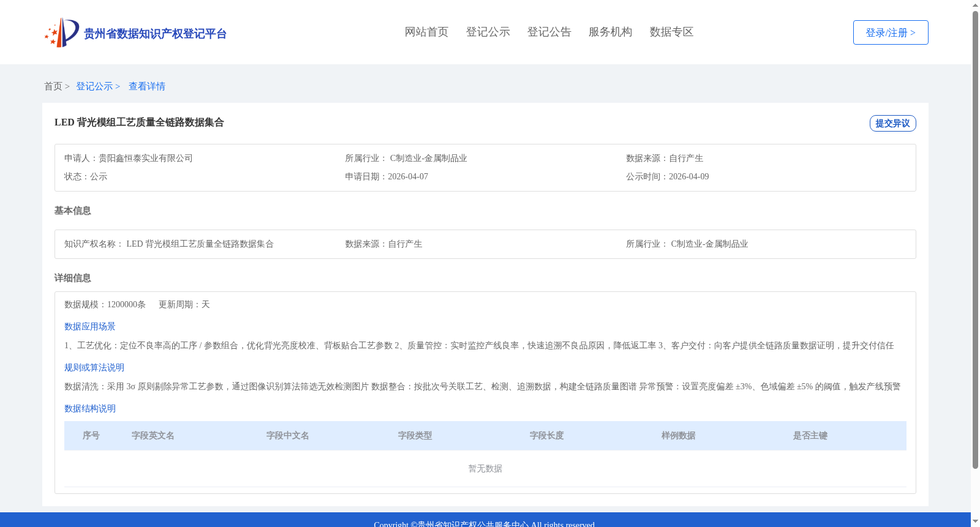Click the page heading LED 背光模组工艺质量全链路数据集合
Screen dimensions: 980x527
[x=139, y=122]
